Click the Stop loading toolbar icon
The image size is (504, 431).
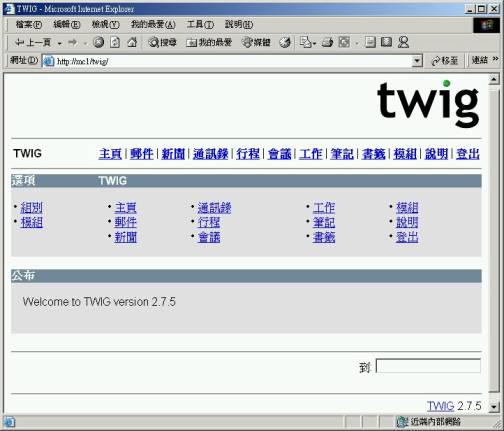coord(99,42)
